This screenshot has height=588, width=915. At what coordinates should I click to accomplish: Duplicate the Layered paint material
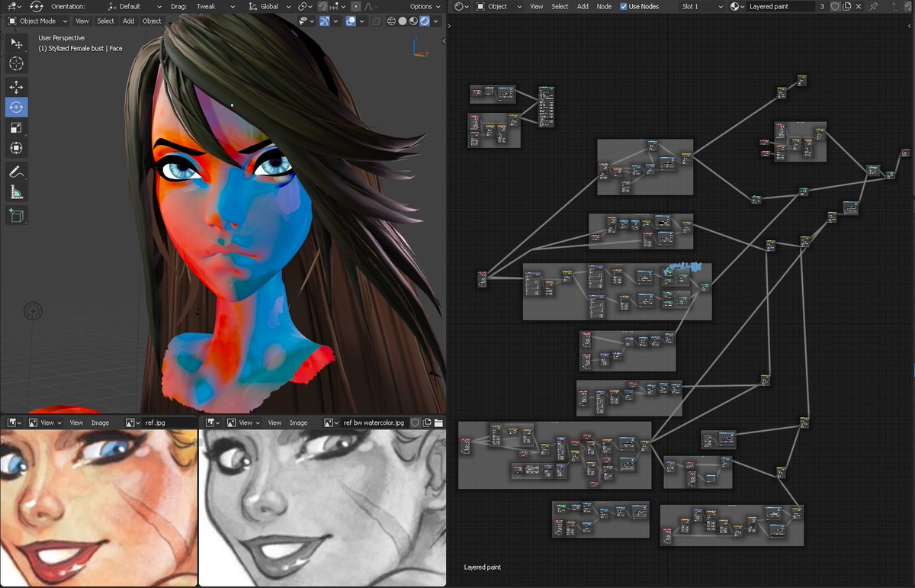[x=847, y=6]
